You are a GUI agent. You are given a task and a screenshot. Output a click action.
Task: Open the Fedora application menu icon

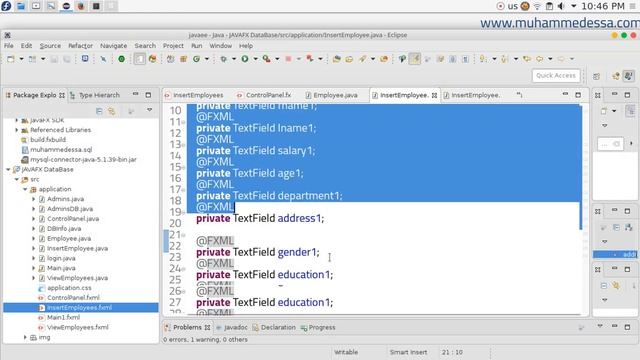click(6, 6)
